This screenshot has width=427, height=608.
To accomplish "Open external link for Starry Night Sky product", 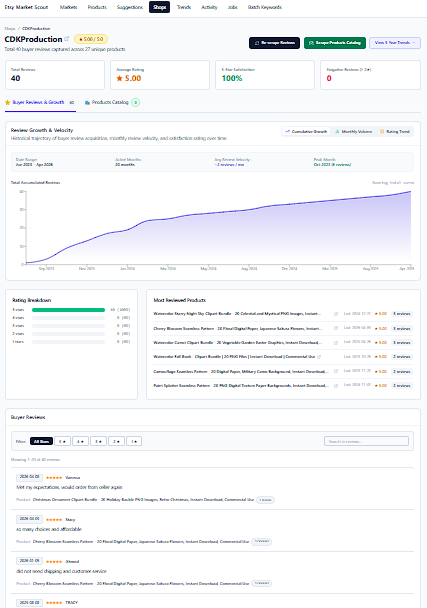I will pos(336,314).
